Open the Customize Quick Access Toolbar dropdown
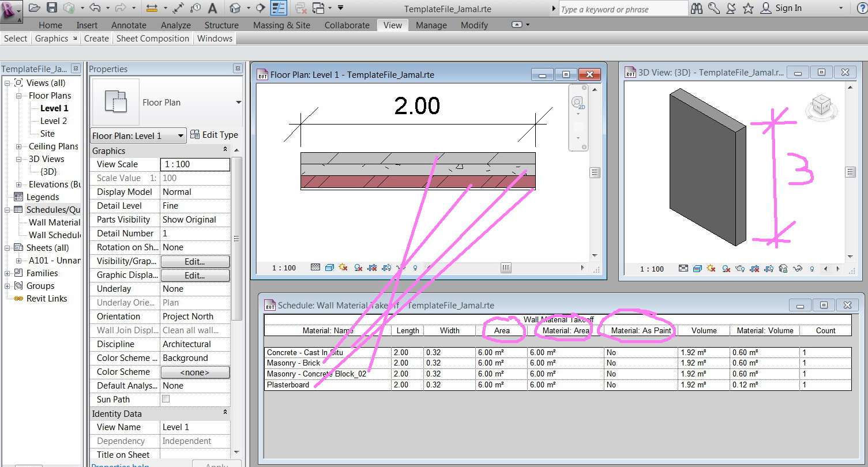Screen dimensions: 868x467 [x=340, y=8]
